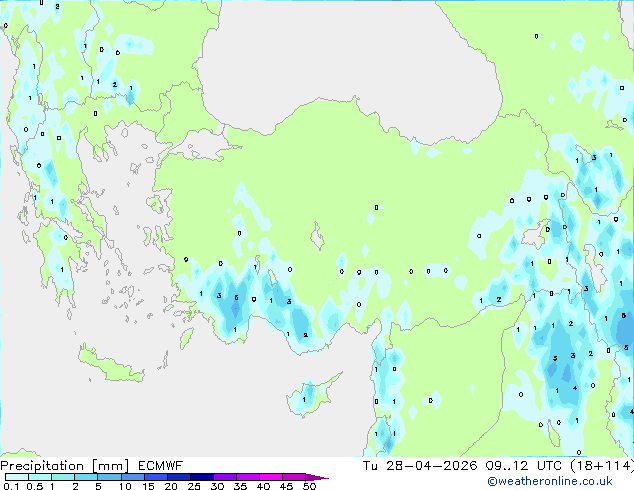This screenshot has width=634, height=490.
Task: Click the legend label '15'
Action: point(148,486)
